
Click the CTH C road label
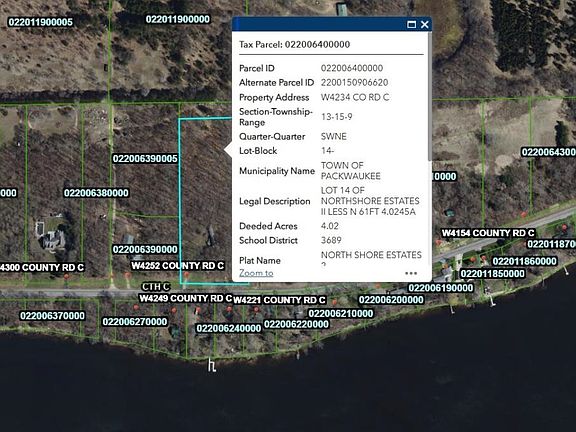point(156,287)
